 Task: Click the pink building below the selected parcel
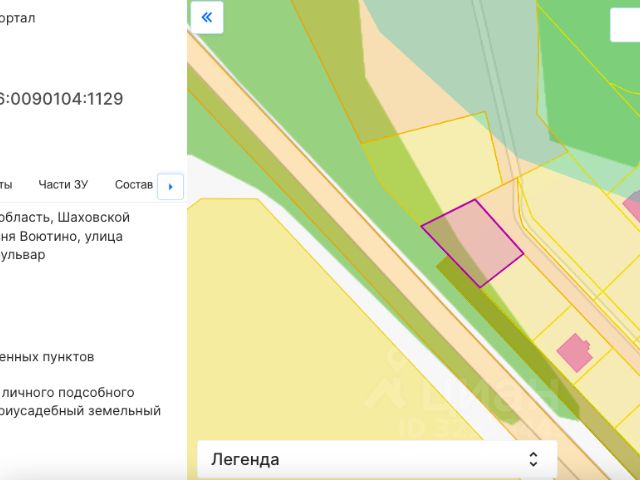[x=574, y=352]
